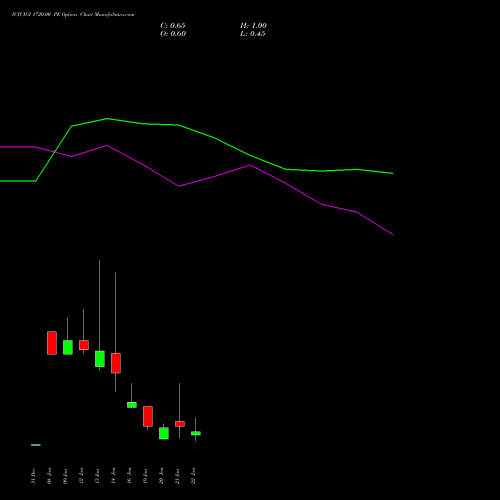Select the red candle for 08 Jan
Image resolution: width=500 pixels, height=500 pixels.
tap(52, 343)
